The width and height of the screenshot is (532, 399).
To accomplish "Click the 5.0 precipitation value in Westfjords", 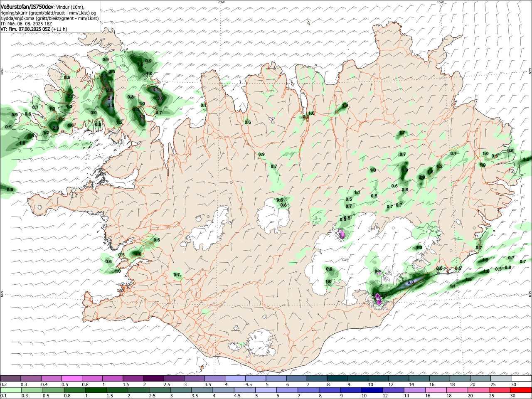I will tap(111, 99).
